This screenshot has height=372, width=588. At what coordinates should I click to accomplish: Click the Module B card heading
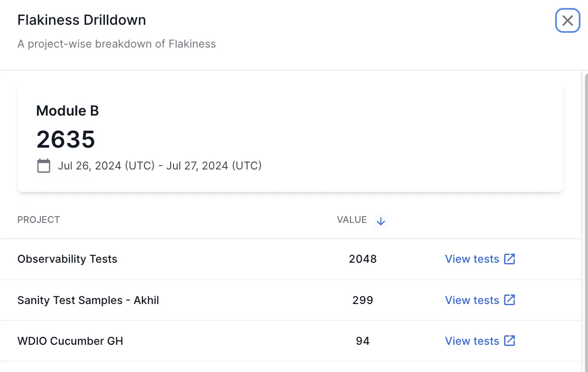click(x=68, y=111)
